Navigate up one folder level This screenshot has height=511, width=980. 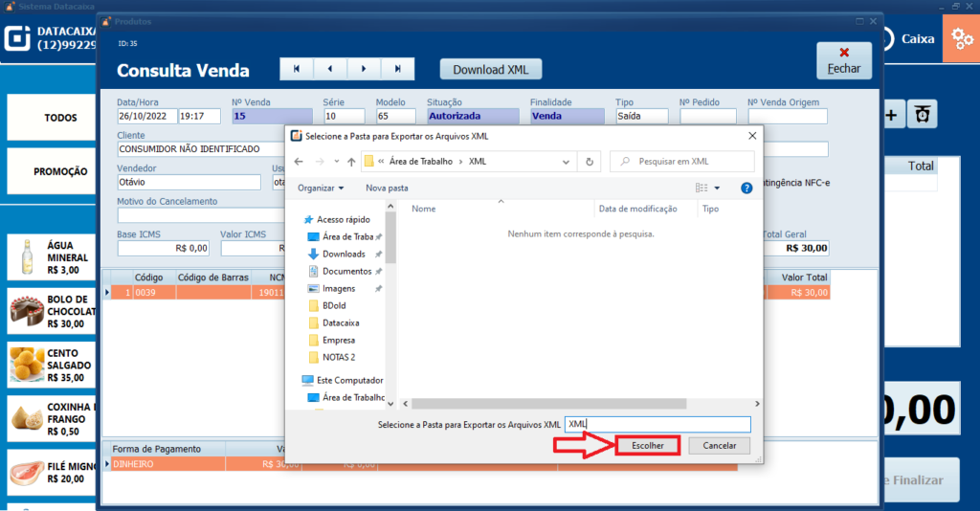click(x=351, y=162)
